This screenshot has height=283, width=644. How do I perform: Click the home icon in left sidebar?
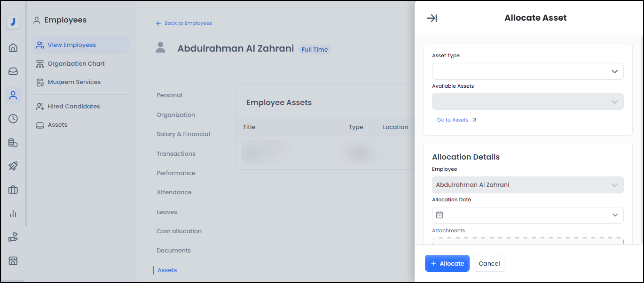coord(13,47)
